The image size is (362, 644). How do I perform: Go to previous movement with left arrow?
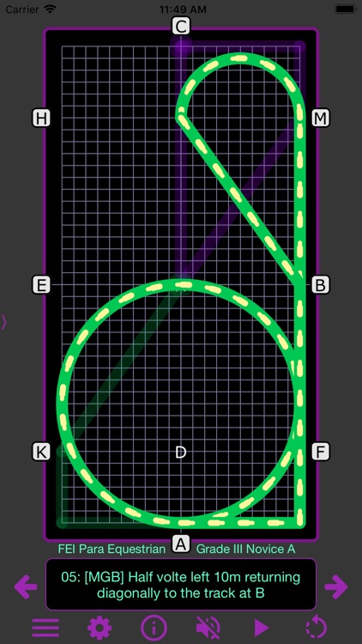point(26,586)
